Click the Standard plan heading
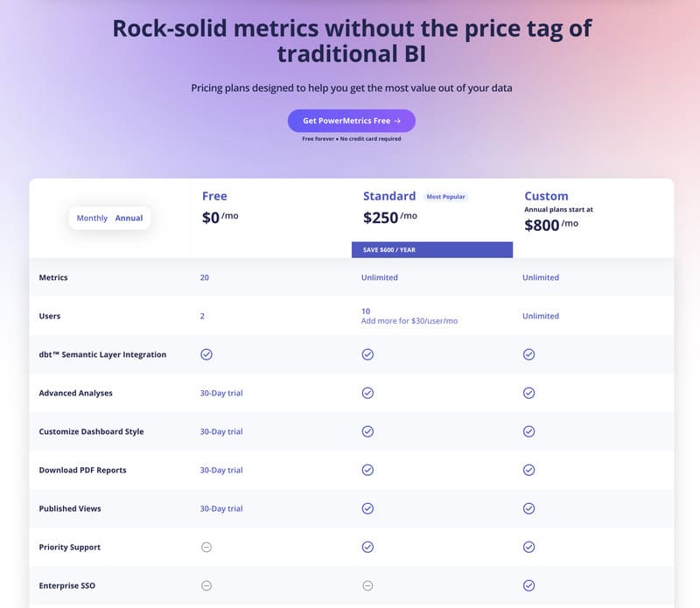This screenshot has width=700, height=608. click(x=389, y=196)
